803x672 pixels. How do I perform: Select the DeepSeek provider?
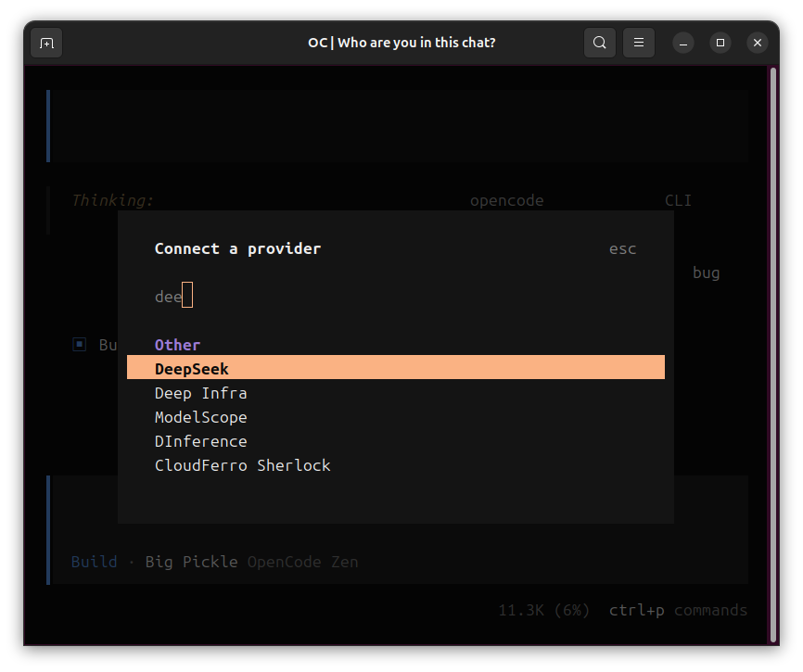[x=396, y=367]
